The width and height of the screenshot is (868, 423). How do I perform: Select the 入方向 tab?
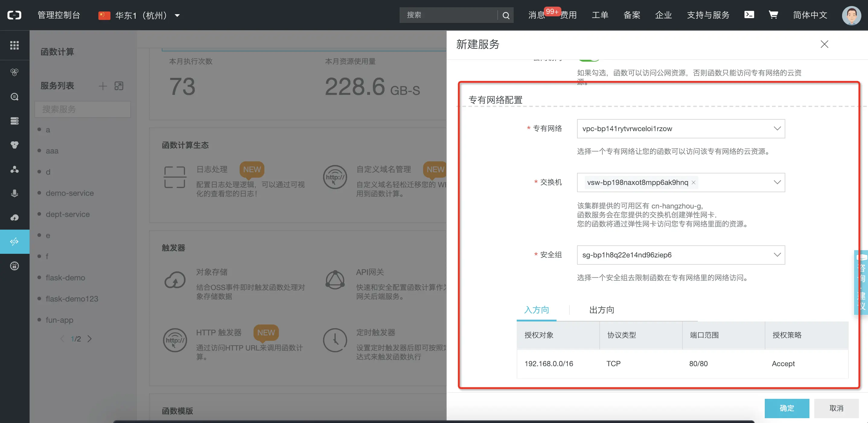point(536,310)
